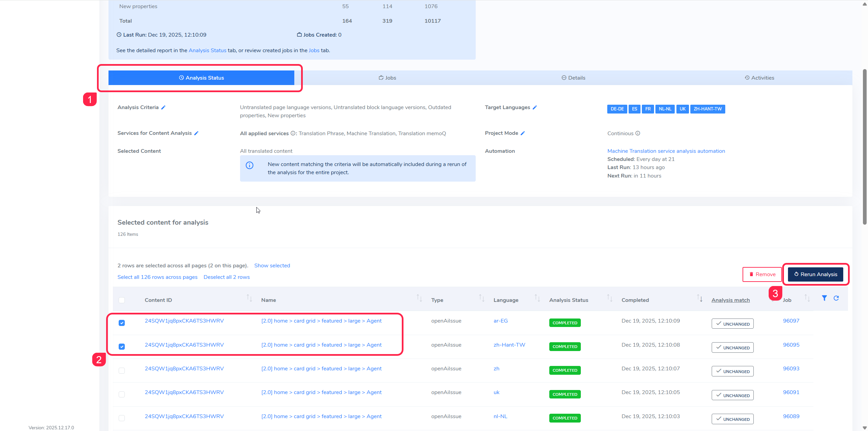
Task: Open ar-EG language link
Action: pyautogui.click(x=500, y=321)
